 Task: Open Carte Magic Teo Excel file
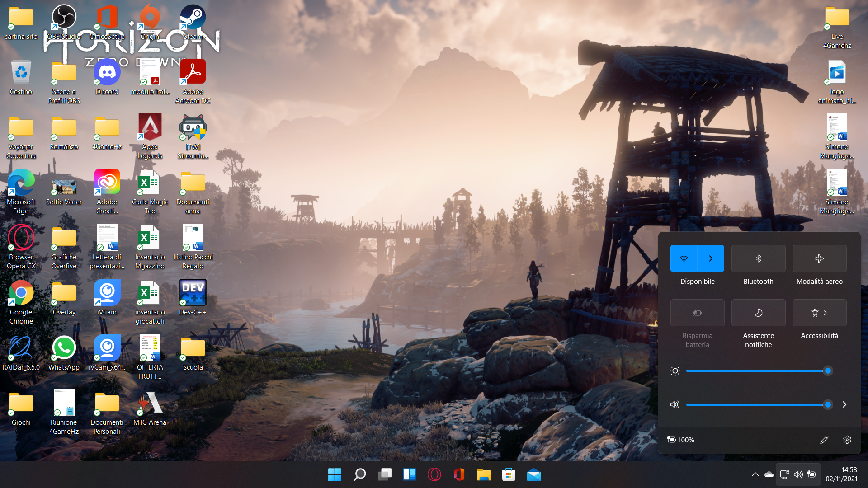pyautogui.click(x=150, y=192)
